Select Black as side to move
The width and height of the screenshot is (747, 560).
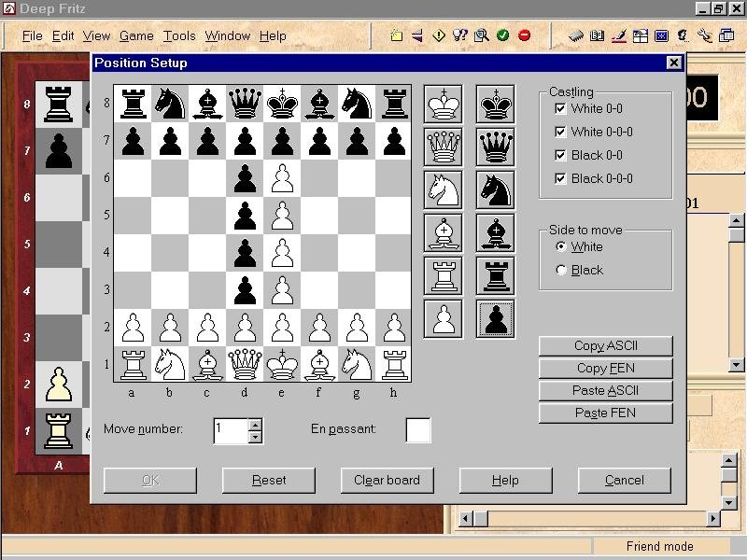(561, 270)
